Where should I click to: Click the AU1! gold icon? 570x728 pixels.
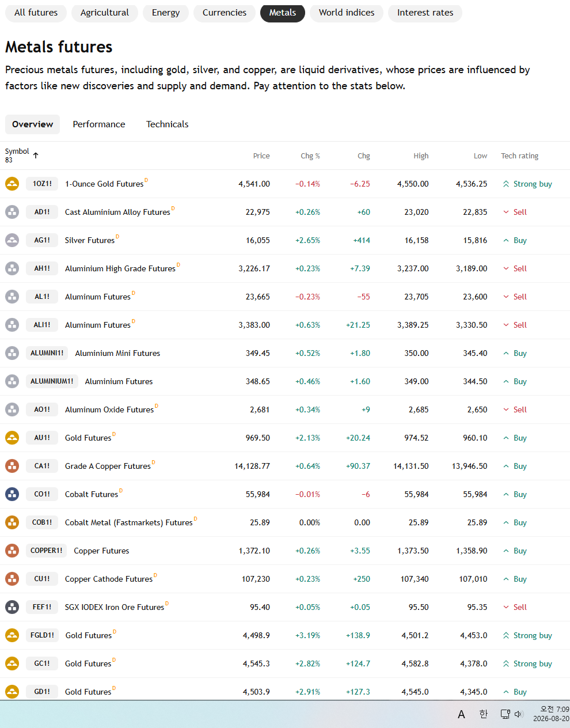tap(12, 438)
